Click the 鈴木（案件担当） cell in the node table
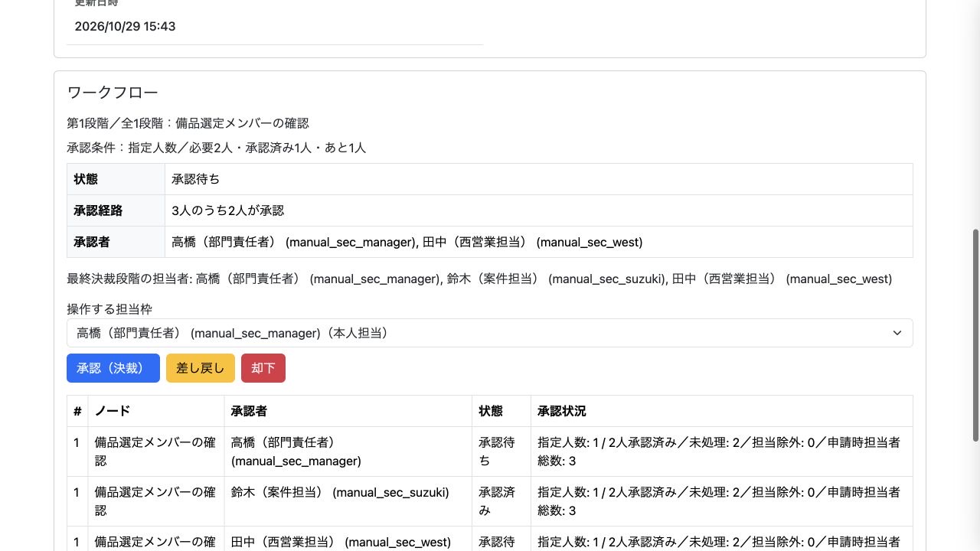This screenshot has width=980, height=551. [348, 501]
